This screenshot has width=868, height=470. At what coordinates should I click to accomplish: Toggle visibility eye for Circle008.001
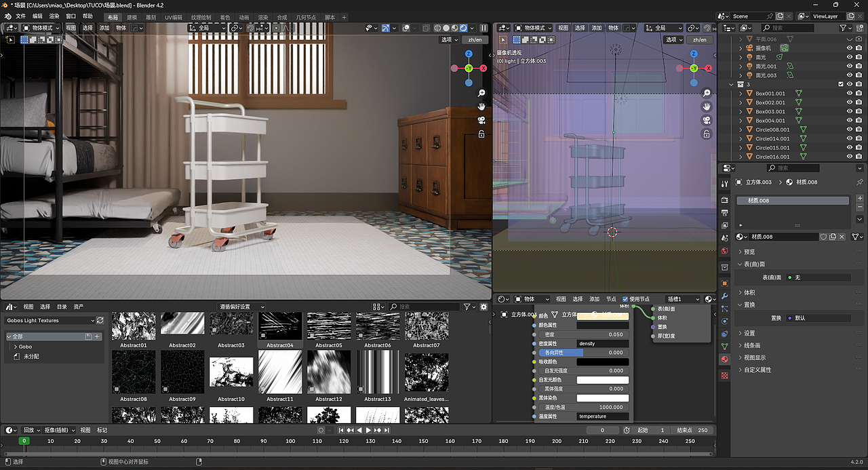[849, 129]
